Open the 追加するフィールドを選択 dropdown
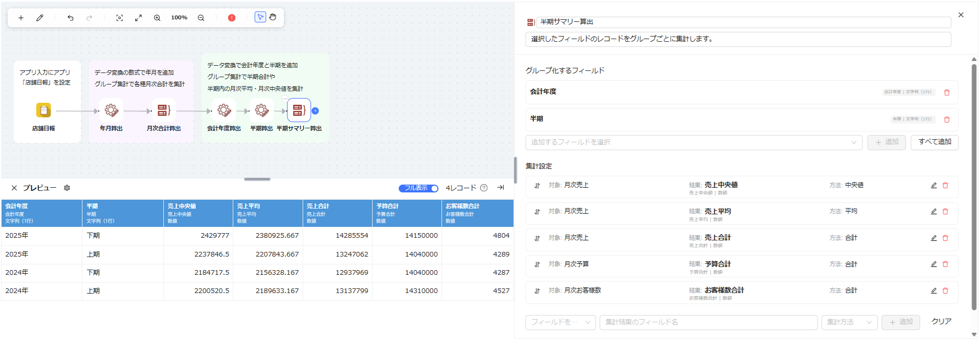980x340 pixels. coord(694,142)
